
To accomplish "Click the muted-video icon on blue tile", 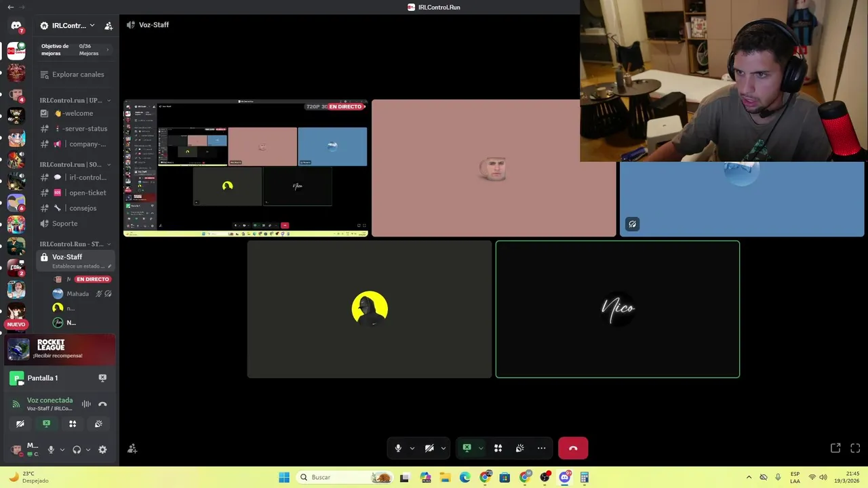I will tap(632, 224).
